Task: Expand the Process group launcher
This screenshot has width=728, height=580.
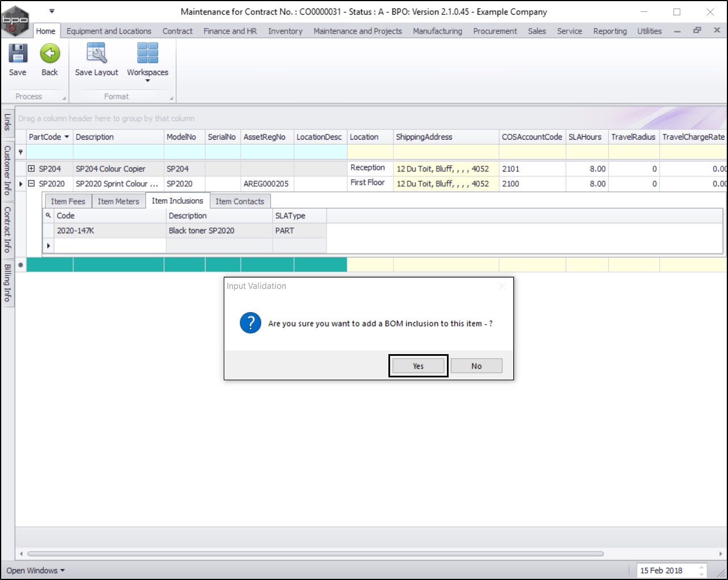Action: [x=64, y=98]
